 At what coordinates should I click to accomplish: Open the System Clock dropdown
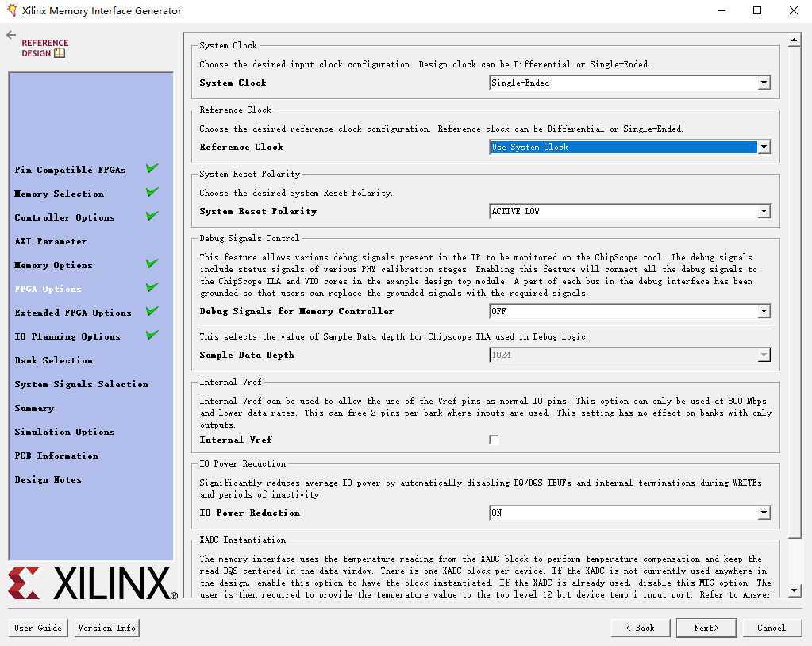coord(629,83)
